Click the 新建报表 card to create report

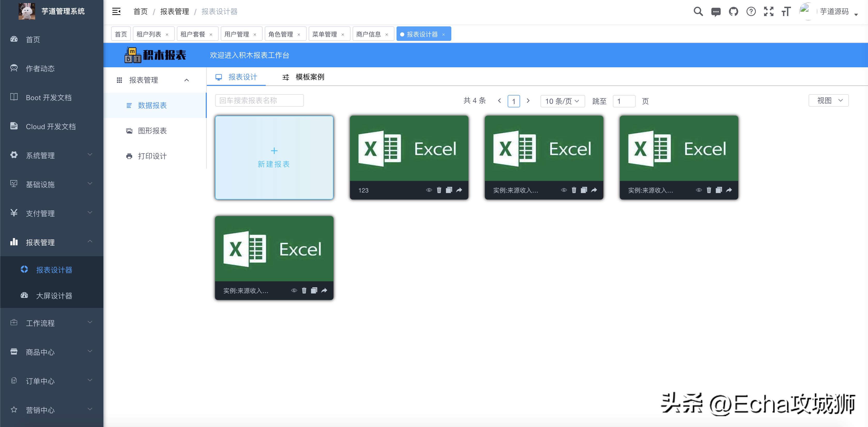tap(273, 158)
